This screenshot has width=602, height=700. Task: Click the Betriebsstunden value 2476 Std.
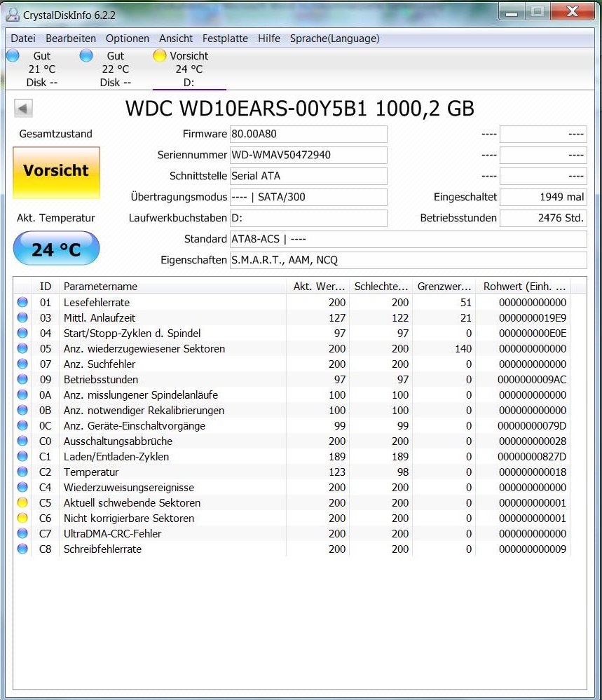click(x=543, y=218)
